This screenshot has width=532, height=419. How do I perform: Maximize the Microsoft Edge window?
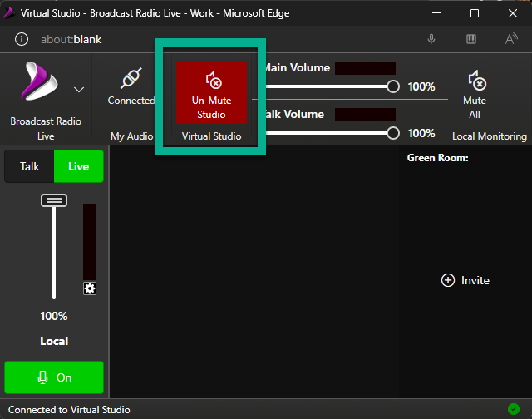[x=475, y=13]
